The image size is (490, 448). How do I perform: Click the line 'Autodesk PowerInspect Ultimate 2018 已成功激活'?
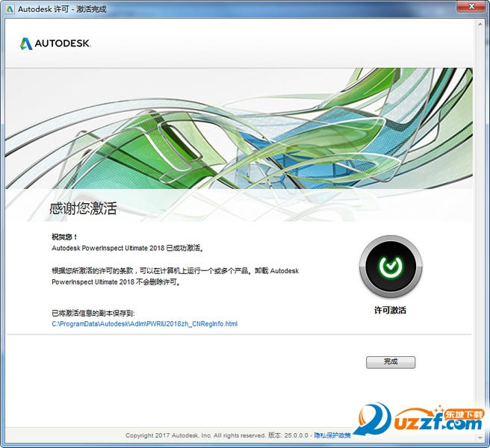128,248
